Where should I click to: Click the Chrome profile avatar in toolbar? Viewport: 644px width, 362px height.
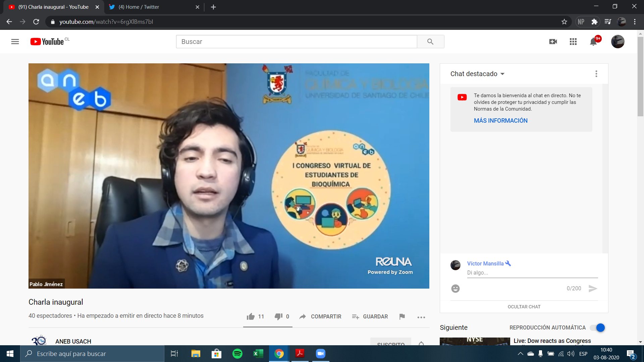click(622, 22)
